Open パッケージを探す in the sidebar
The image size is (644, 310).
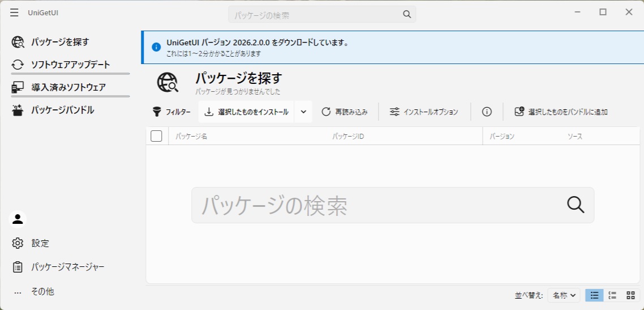[70, 42]
